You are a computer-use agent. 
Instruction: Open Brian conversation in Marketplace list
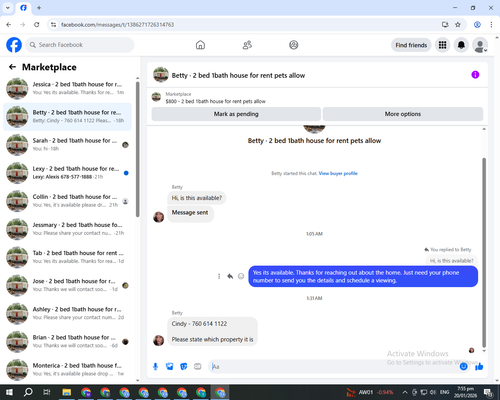click(x=68, y=341)
